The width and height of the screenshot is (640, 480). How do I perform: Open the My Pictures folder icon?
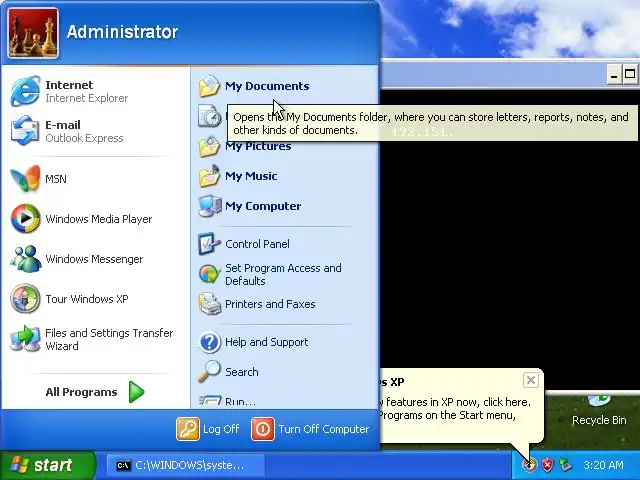[x=209, y=146]
